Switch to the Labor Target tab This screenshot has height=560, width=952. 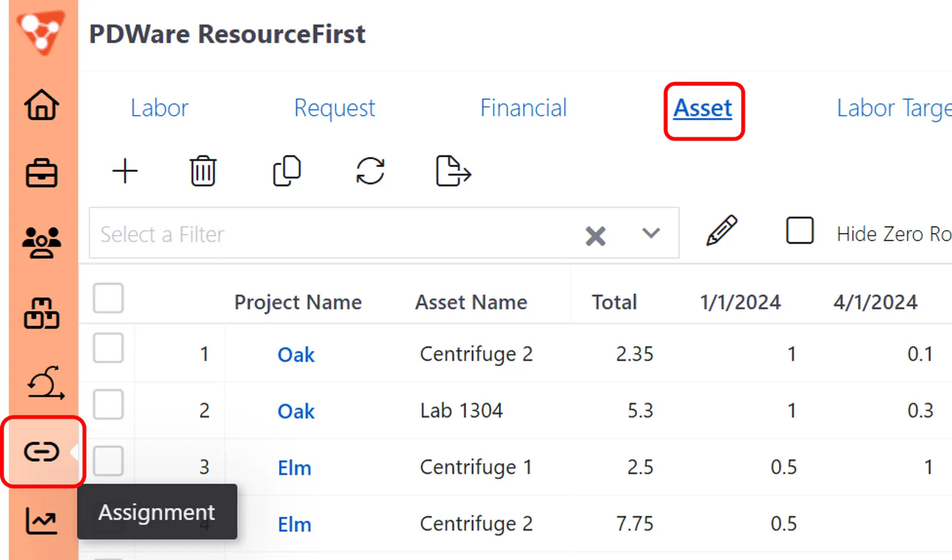tap(894, 109)
